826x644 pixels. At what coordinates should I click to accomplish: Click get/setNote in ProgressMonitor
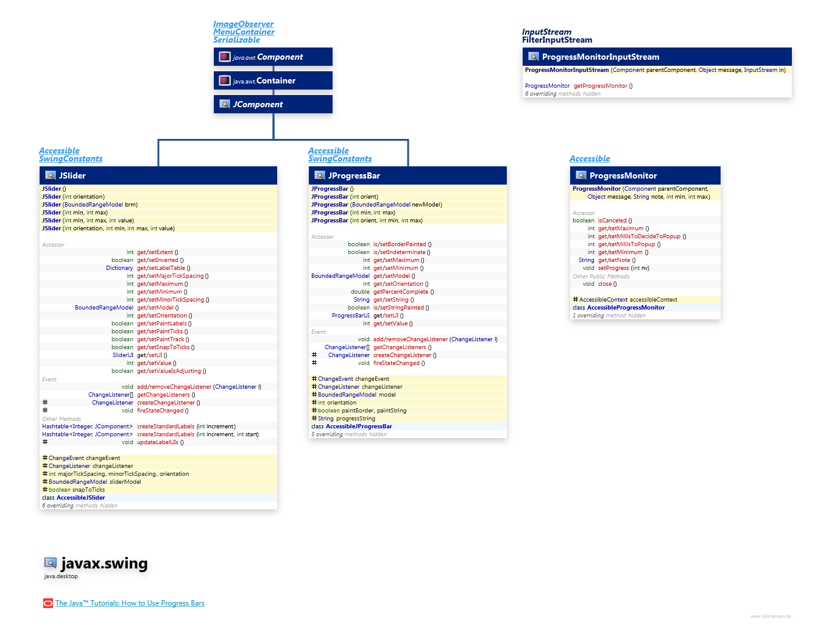tap(614, 260)
